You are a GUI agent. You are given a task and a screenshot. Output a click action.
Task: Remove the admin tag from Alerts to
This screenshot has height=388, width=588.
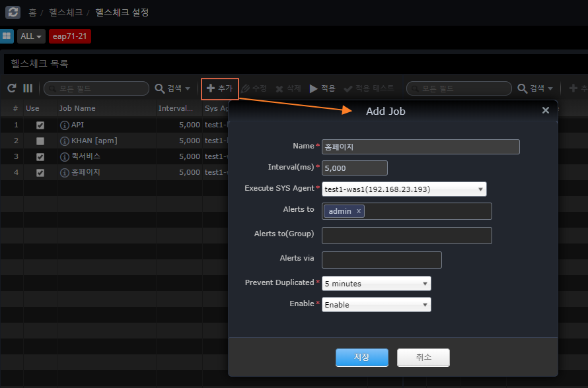359,211
